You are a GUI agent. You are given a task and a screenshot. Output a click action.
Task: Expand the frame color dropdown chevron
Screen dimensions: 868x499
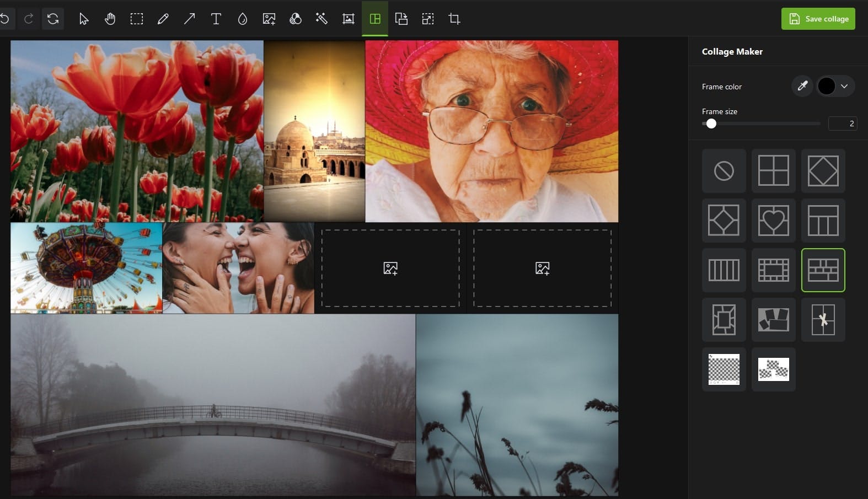[x=844, y=86]
